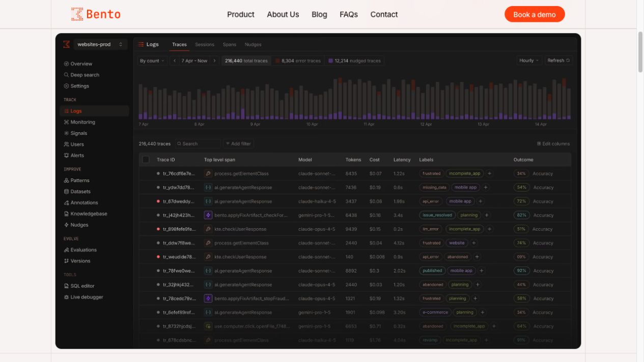Click the Book a demo button
Image resolution: width=644 pixels, height=362 pixels.
click(535, 14)
